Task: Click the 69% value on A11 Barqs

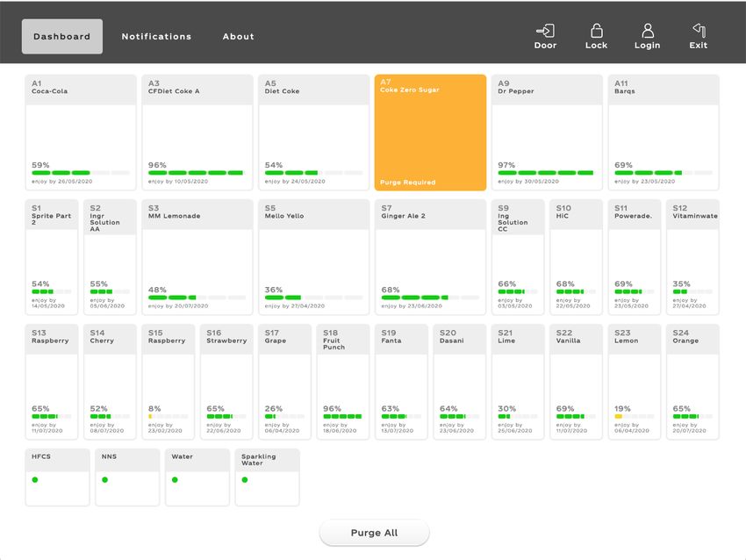Action: tap(623, 165)
